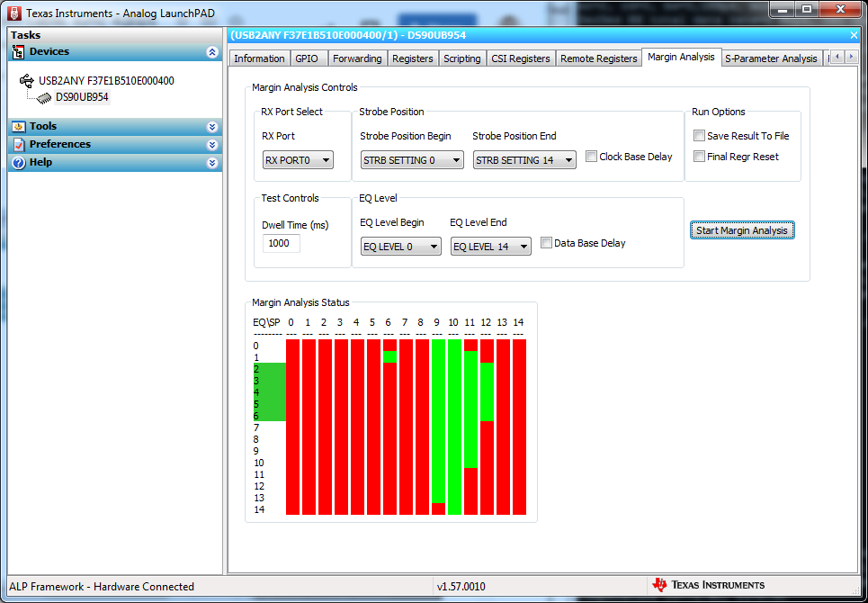Click highlighted EQ level 4 row label
This screenshot has width=868, height=603.
click(256, 392)
